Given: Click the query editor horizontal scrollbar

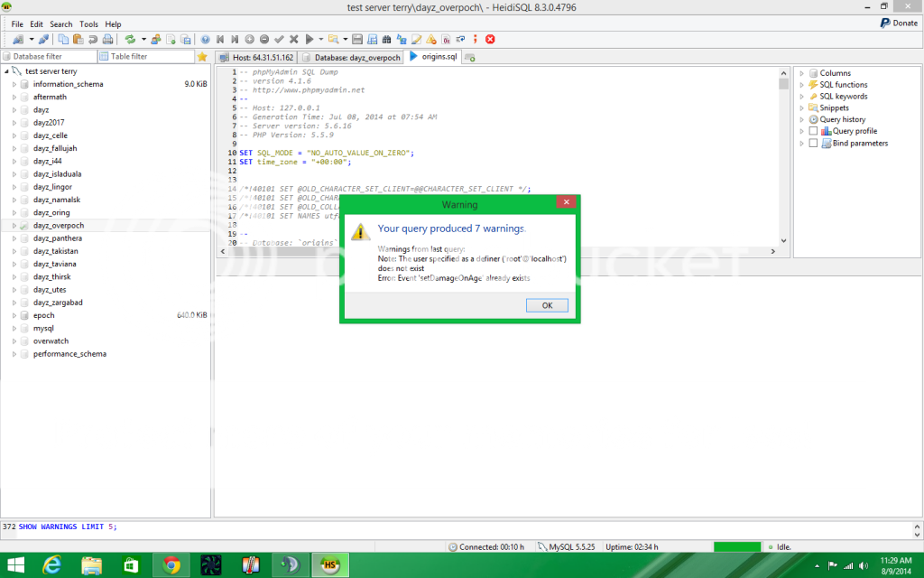Looking at the screenshot, I should 497,251.
